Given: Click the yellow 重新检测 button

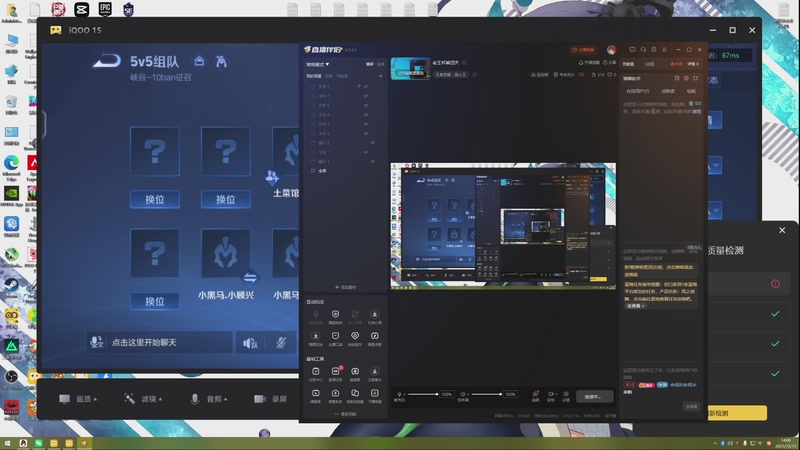Looking at the screenshot, I should [737, 413].
